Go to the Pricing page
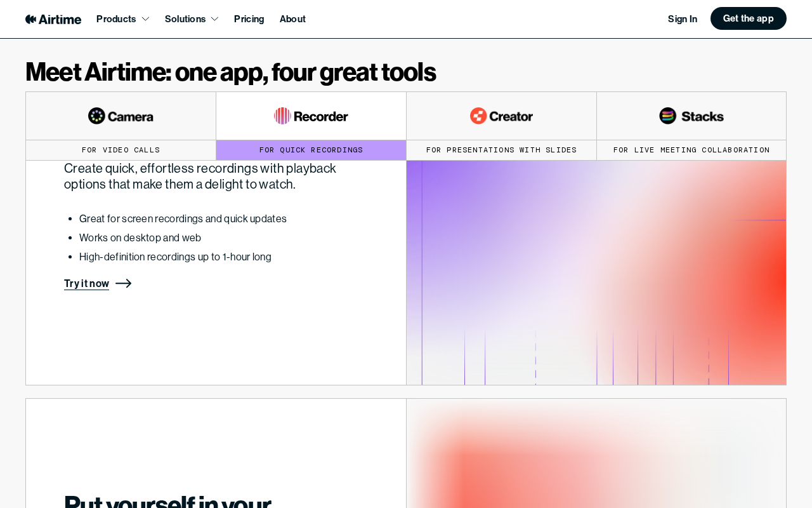 249,19
